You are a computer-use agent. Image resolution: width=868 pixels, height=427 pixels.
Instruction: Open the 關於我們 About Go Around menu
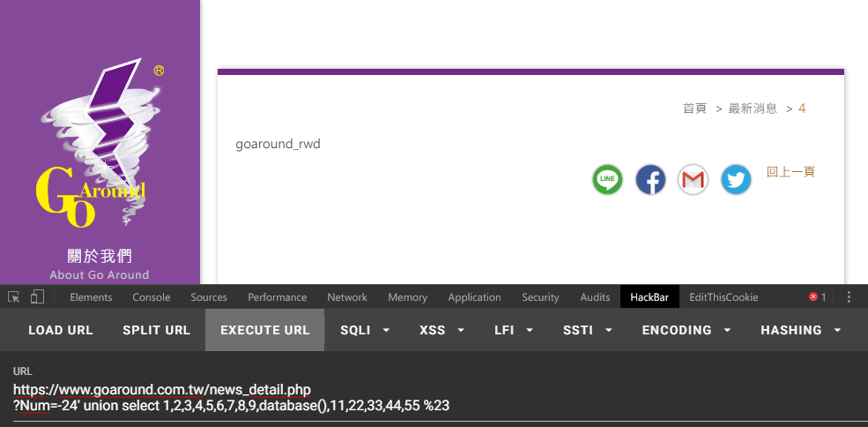[100, 265]
